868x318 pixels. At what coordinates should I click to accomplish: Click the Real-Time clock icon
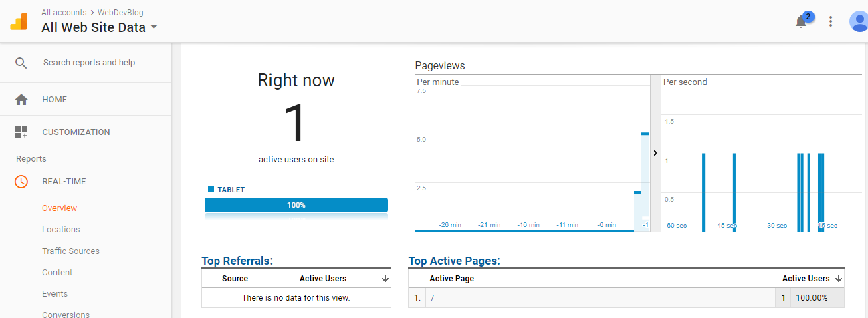[x=21, y=182]
